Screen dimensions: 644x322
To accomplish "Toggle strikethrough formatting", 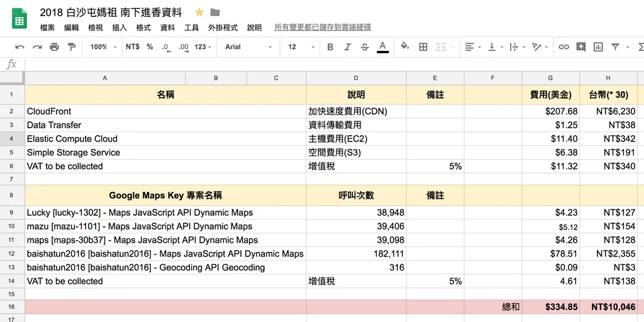I will [365, 47].
